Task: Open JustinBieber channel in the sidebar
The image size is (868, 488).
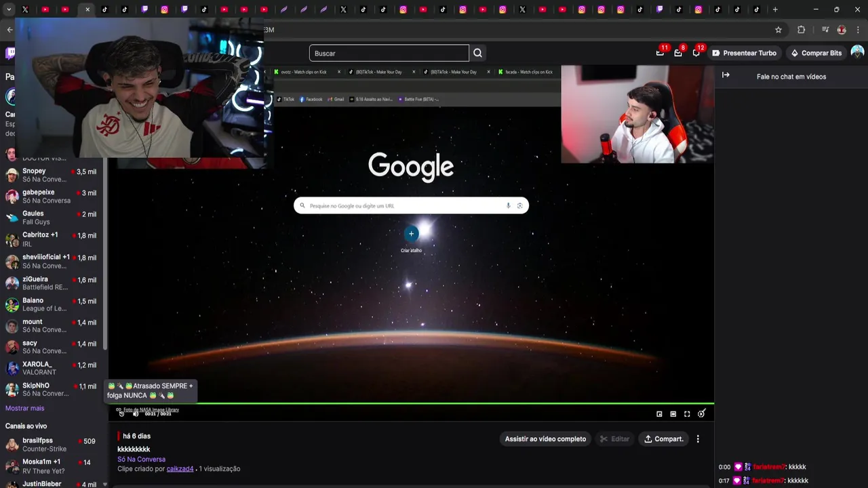Action: 53,484
